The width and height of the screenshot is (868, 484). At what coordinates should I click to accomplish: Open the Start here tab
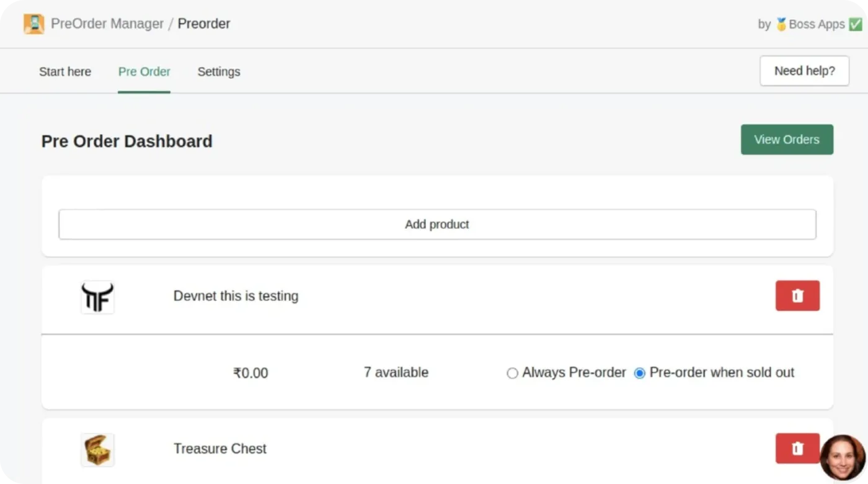tap(64, 71)
